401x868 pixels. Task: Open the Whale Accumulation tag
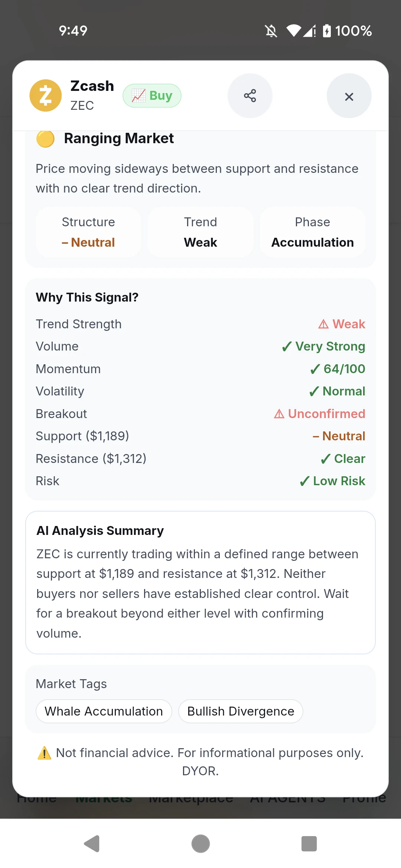point(104,711)
